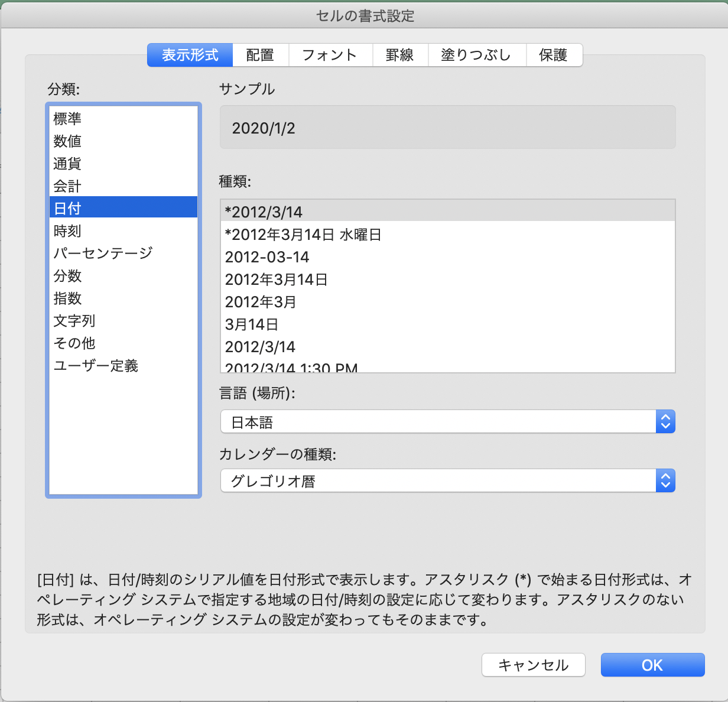
Task: Switch to the 配置 tab
Action: click(260, 55)
